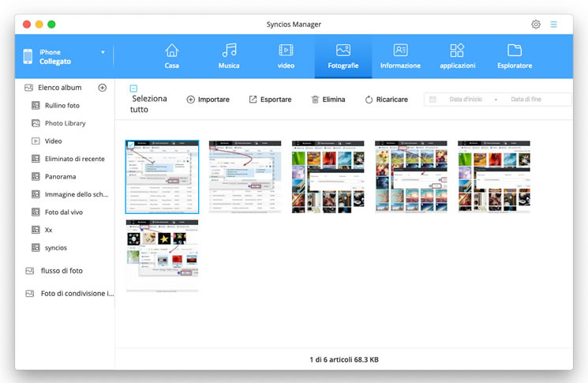Open the Esploratore tab
Image resolution: width=588 pixels, height=383 pixels.
(x=515, y=56)
